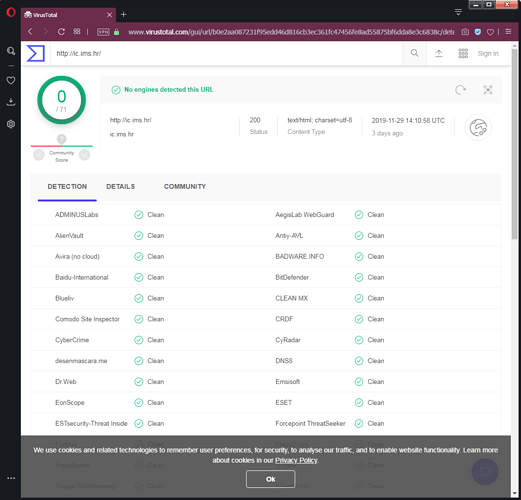Open the sidebar bookmarks heart icon
This screenshot has width=521, height=500.
[11, 80]
